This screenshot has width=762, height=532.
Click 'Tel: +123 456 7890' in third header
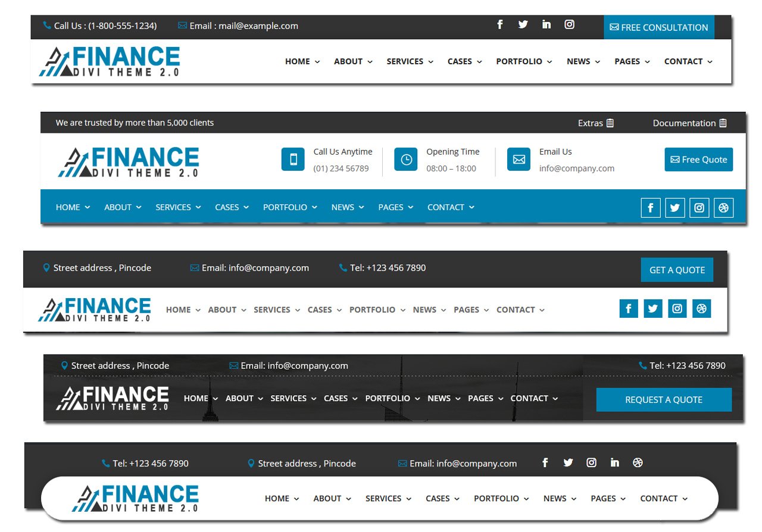point(388,268)
